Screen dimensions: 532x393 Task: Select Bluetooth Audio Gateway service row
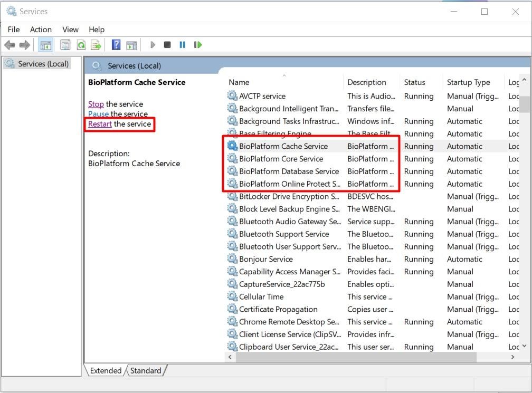pos(372,222)
